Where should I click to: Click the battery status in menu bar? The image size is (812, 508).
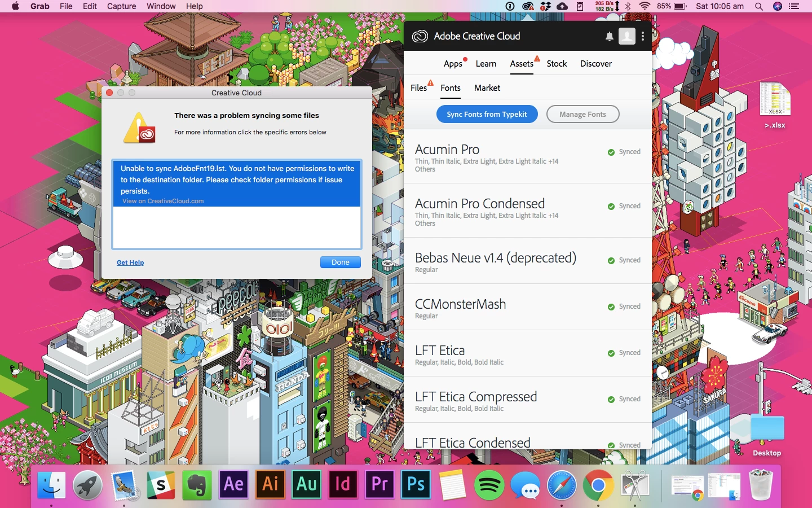tap(672, 6)
